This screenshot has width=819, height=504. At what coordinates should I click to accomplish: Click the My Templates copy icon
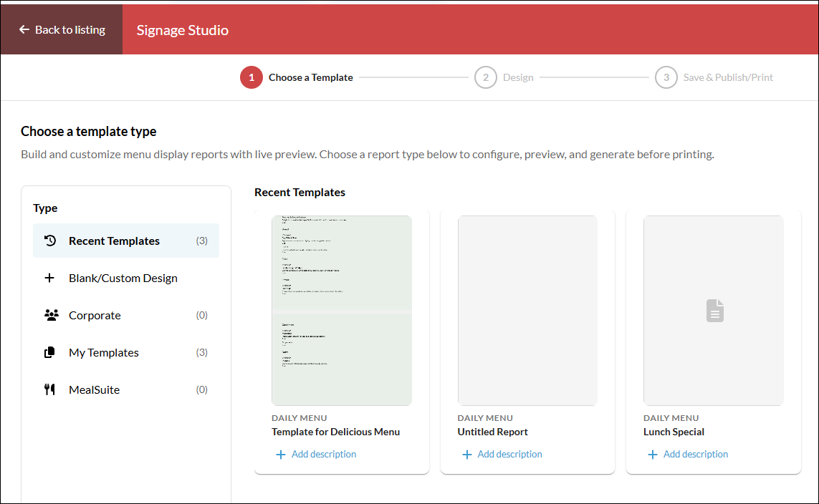[x=49, y=353]
